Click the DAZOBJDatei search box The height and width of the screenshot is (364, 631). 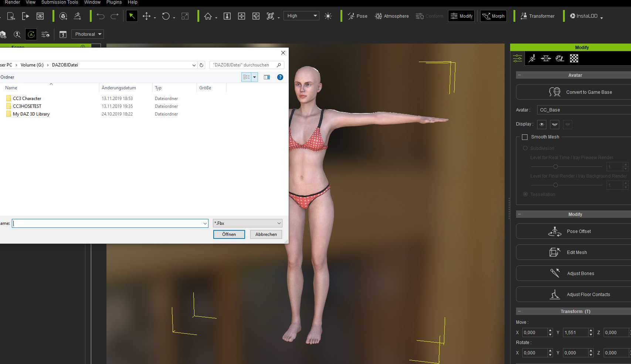click(247, 65)
